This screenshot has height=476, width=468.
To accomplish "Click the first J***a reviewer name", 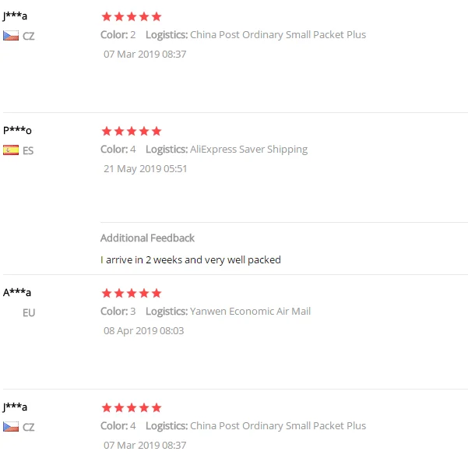I will click(15, 16).
